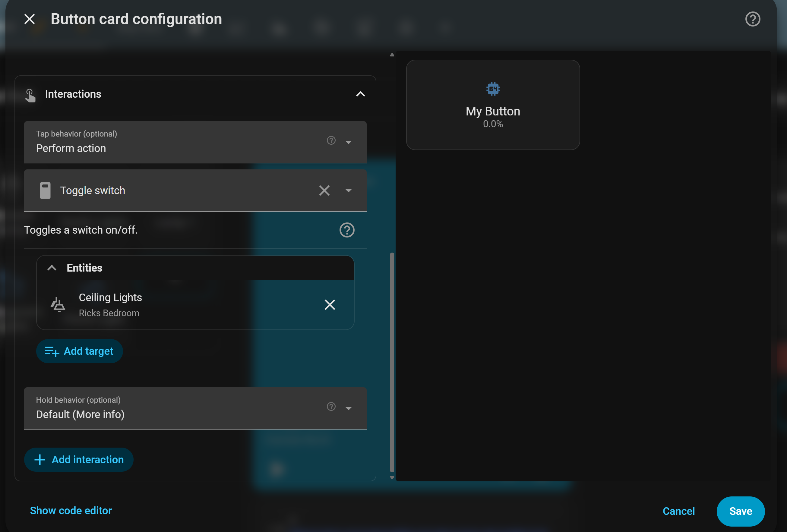
Task: Expand the Toggle switch action dropdown
Action: pyautogui.click(x=349, y=190)
